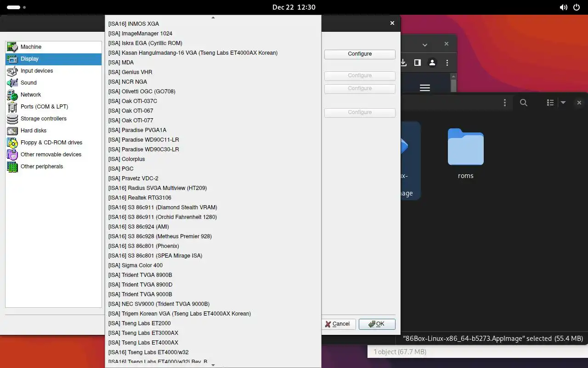Choose S3 86c801 (SPEA Mirage ISA)
Viewport: 588px width, 368px height.
point(213,256)
